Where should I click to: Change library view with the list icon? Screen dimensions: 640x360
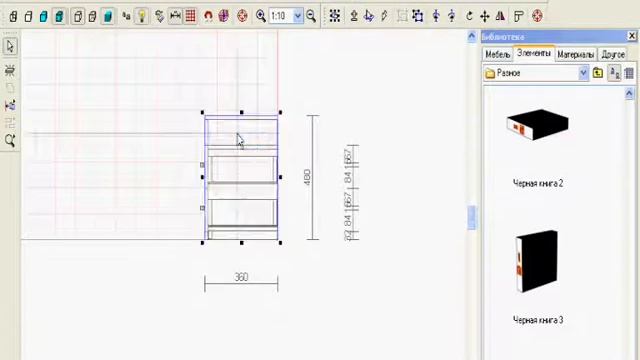[x=629, y=73]
